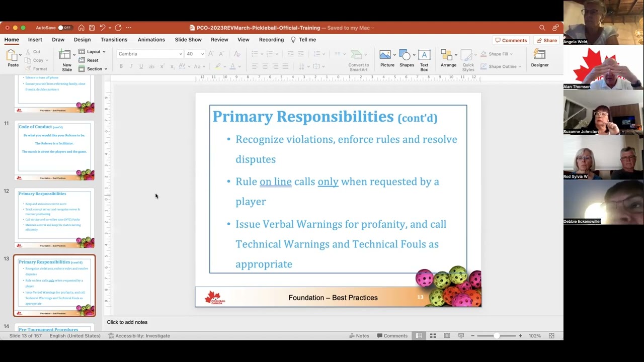The height and width of the screenshot is (362, 644).
Task: Click the Bullets list icon
Action: click(x=254, y=54)
